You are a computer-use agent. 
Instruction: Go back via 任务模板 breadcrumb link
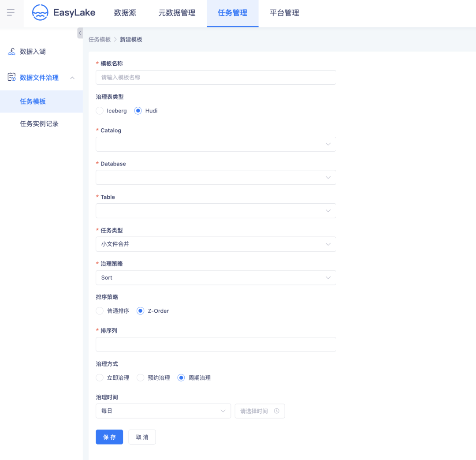100,40
